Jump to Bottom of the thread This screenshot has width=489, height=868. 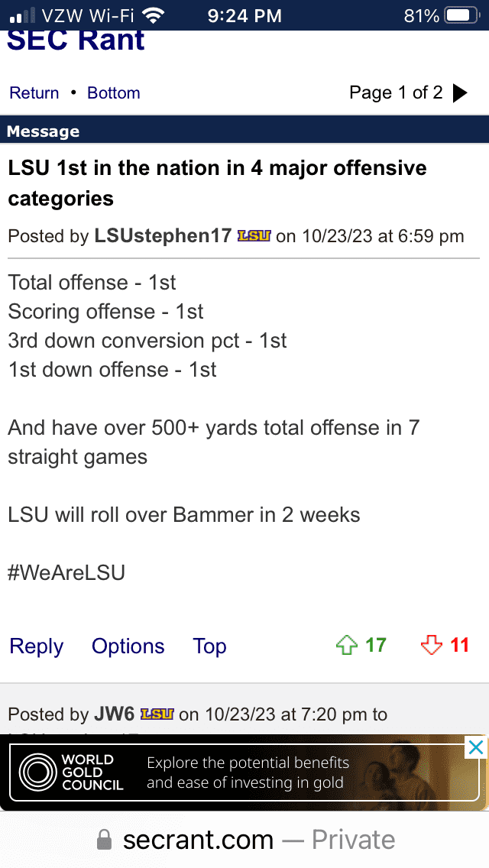[114, 92]
